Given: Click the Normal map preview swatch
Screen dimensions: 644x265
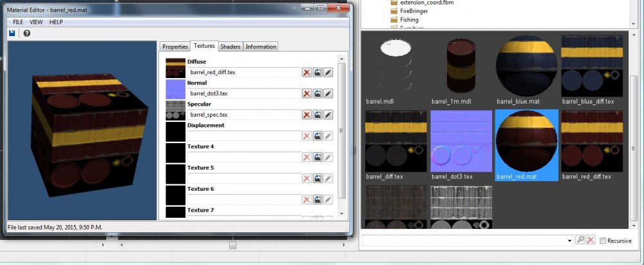Looking at the screenshot, I should [175, 89].
